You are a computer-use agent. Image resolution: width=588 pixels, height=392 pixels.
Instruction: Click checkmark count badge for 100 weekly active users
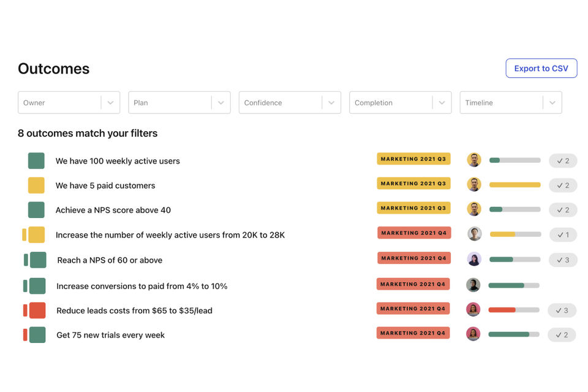tap(562, 161)
